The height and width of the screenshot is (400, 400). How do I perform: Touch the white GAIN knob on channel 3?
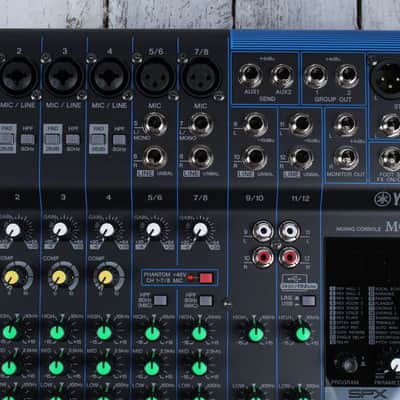tap(60, 230)
